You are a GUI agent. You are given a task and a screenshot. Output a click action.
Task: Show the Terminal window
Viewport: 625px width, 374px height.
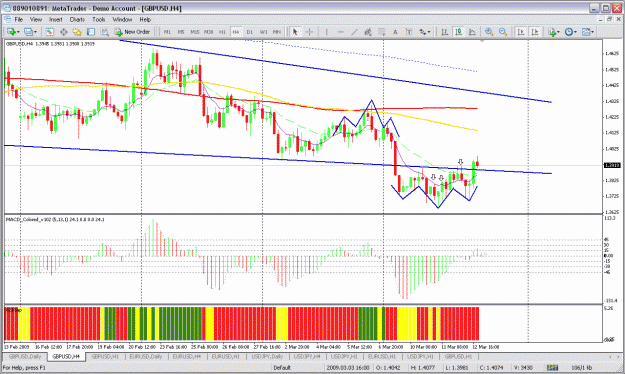91,32
